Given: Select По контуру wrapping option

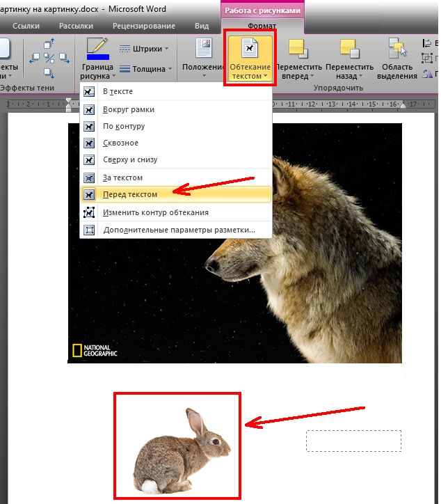Looking at the screenshot, I should pyautogui.click(x=176, y=126).
